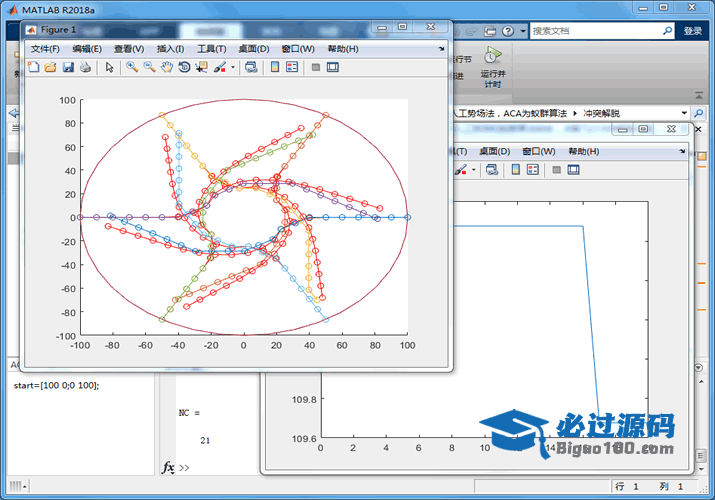Click 登录 sign-in button
Image resolution: width=715 pixels, height=500 pixels.
pyautogui.click(x=693, y=31)
